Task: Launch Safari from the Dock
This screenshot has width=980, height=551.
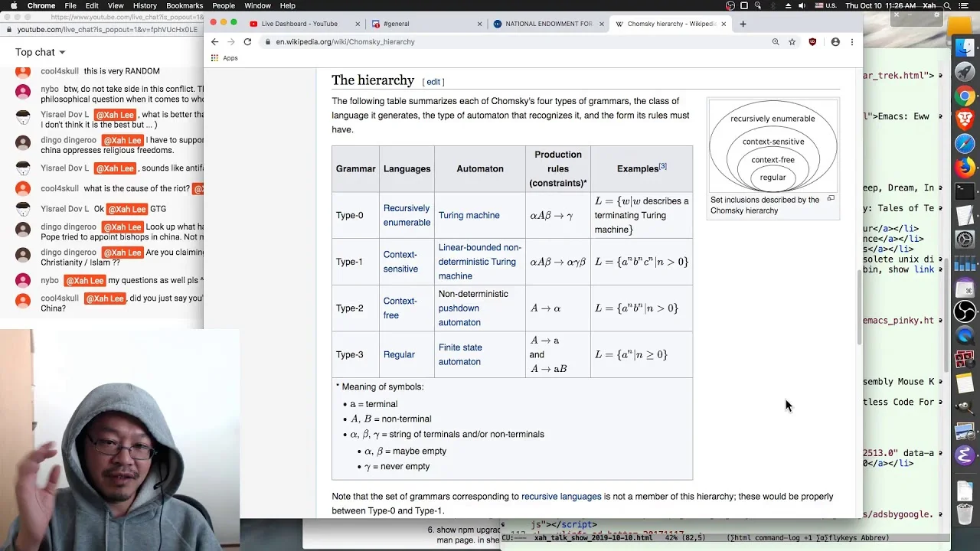Action: coord(965,144)
